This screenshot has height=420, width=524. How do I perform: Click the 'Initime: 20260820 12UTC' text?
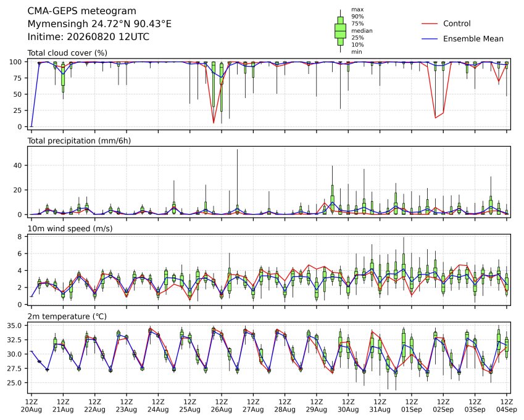click(88, 37)
